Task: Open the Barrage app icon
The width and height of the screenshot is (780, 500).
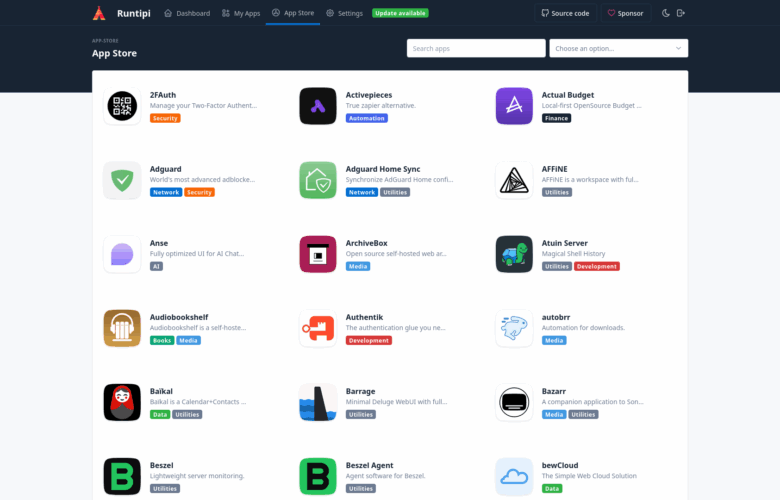Action: pos(318,402)
